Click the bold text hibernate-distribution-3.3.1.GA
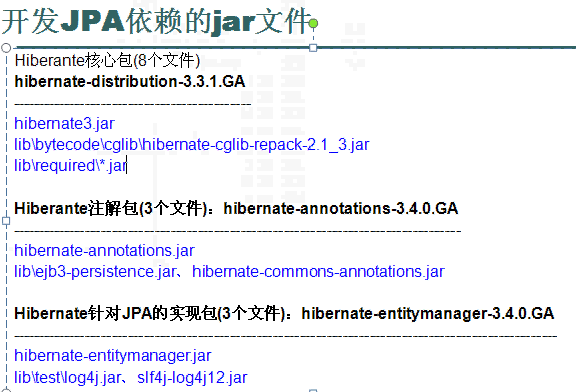Viewport: 576px width, 392px height. click(x=130, y=82)
